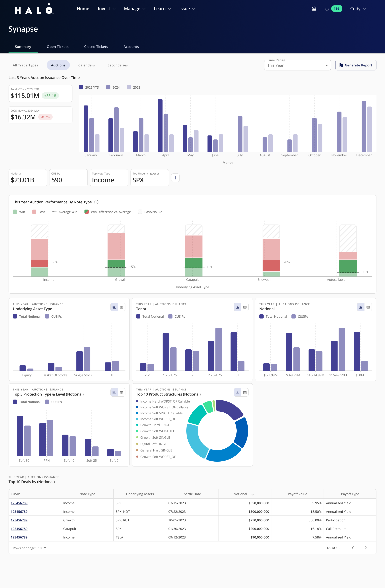
Task: Click the bank institution icon in header
Action: tap(314, 9)
